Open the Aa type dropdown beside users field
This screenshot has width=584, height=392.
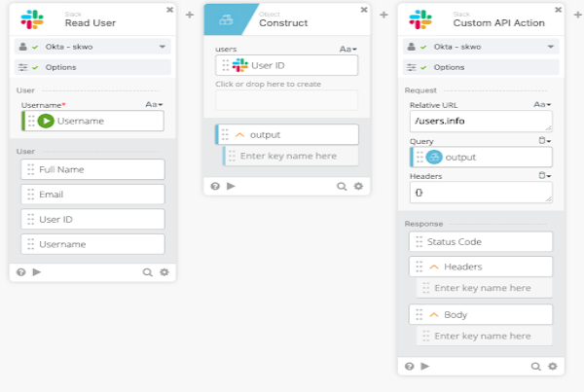coord(347,49)
